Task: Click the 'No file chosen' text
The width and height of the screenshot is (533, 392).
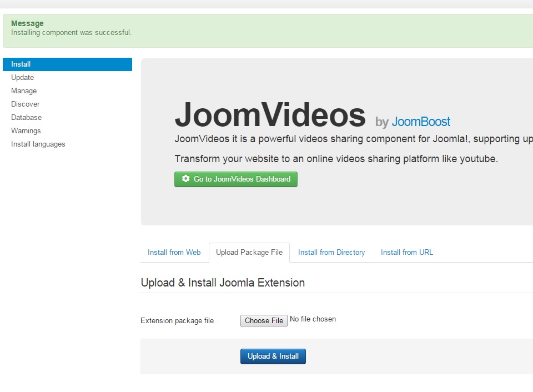Action: [313, 319]
